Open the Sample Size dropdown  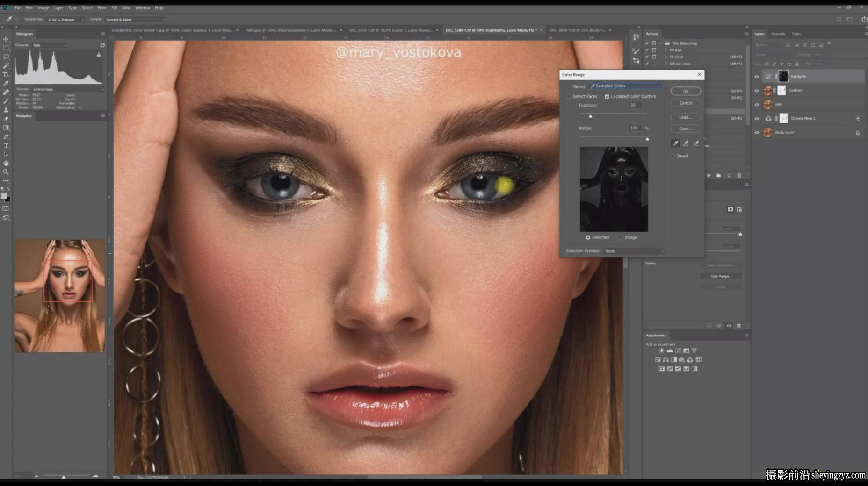[65, 20]
